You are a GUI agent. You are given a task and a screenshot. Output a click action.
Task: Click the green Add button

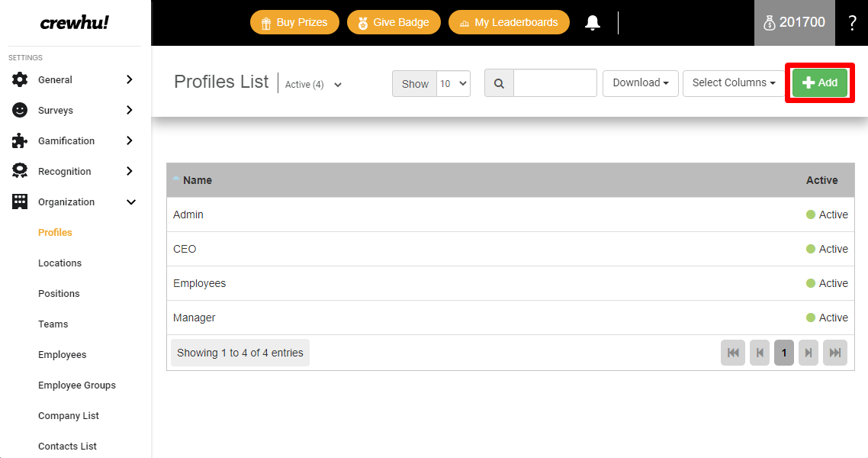819,83
